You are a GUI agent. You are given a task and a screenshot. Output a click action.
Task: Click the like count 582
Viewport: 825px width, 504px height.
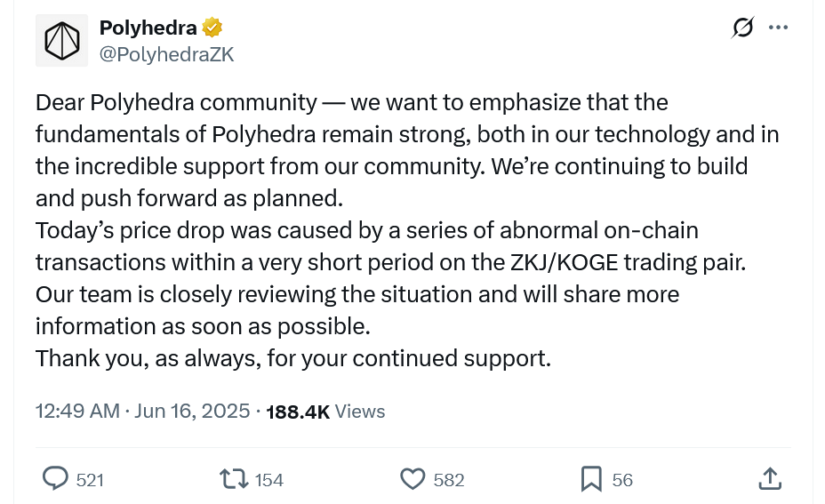(x=449, y=480)
